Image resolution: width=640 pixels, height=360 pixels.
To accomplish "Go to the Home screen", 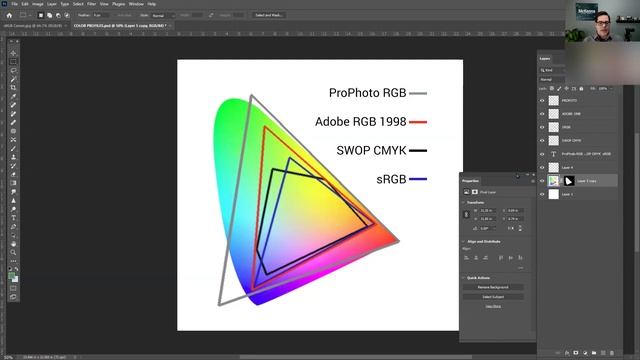I will [9, 15].
